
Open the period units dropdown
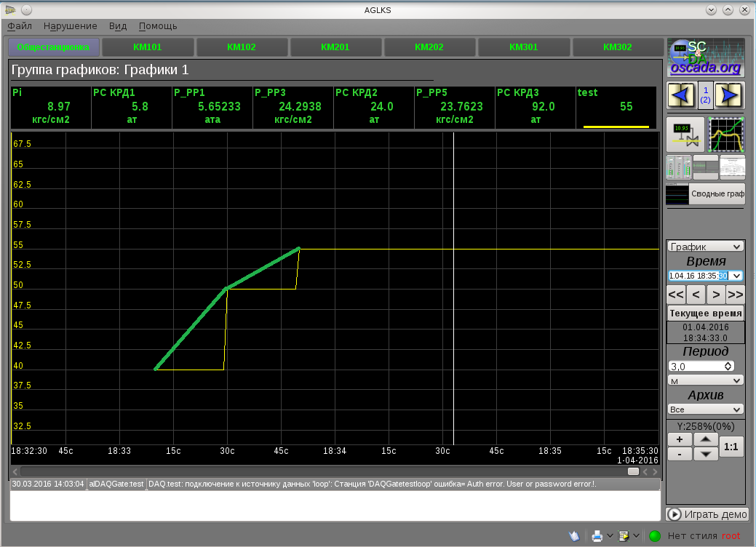pos(705,380)
